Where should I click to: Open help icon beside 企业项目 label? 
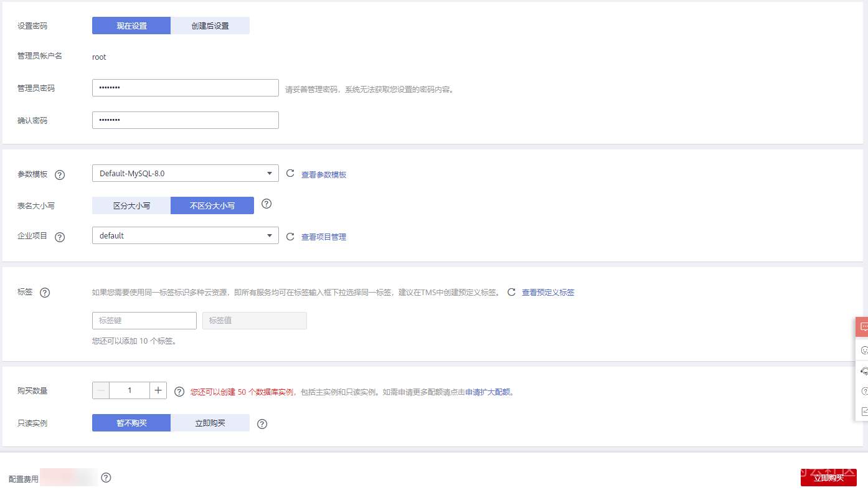click(60, 237)
